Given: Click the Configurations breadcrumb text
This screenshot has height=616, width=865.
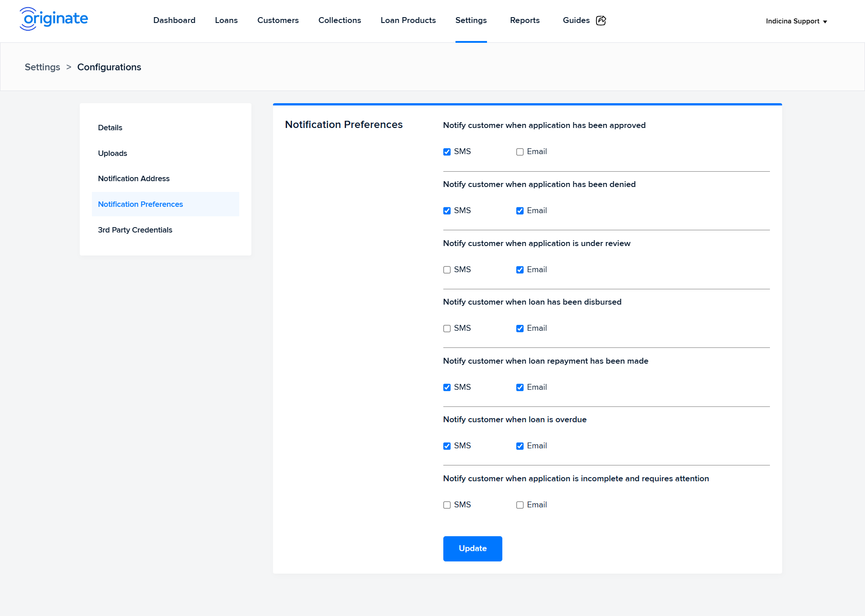Looking at the screenshot, I should pyautogui.click(x=109, y=67).
